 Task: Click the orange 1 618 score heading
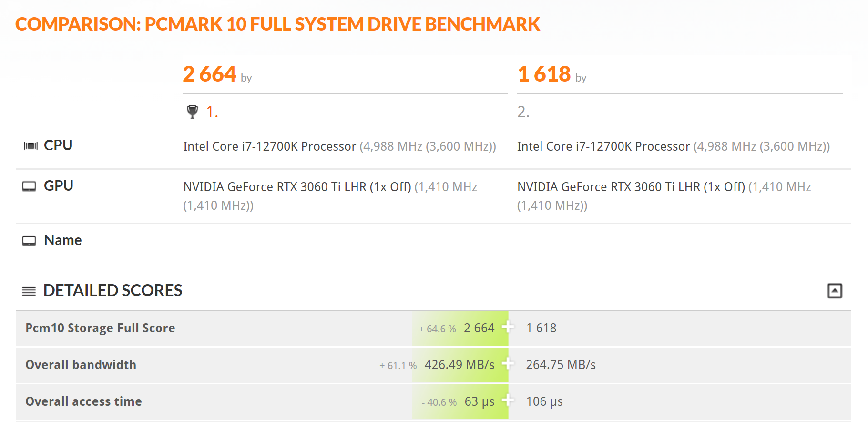[x=544, y=74]
